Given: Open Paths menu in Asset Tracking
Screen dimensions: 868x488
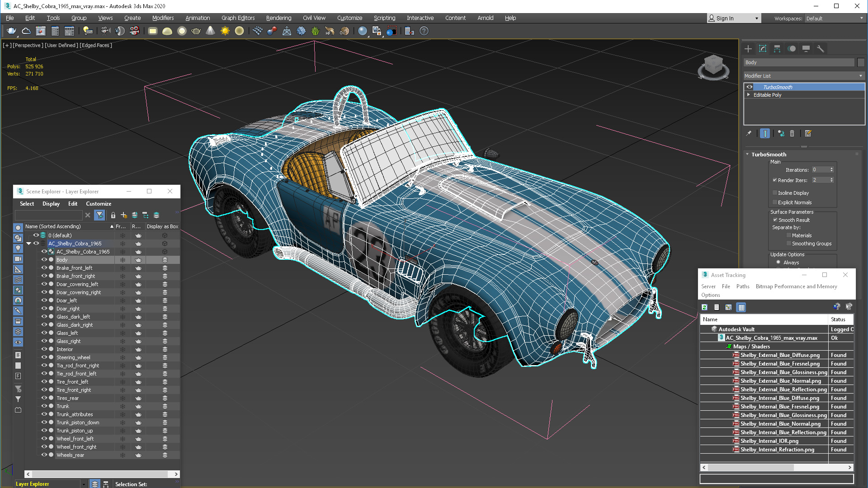Looking at the screenshot, I should tap(743, 286).
